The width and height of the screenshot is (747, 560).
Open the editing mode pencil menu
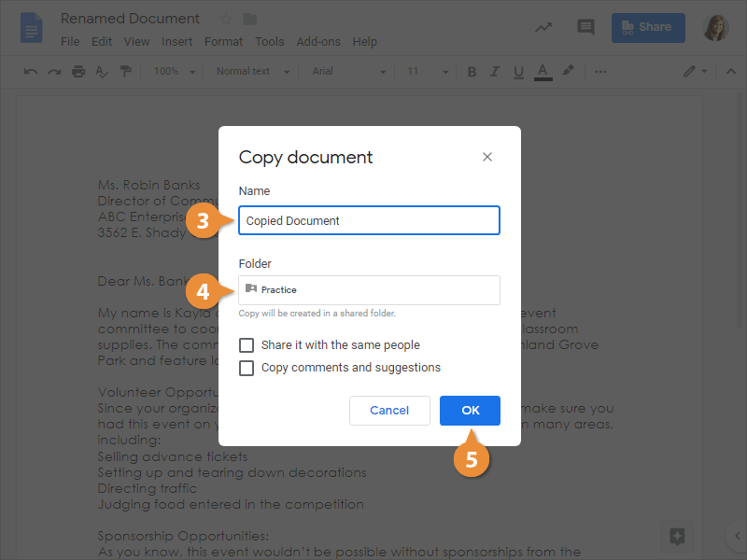point(695,72)
